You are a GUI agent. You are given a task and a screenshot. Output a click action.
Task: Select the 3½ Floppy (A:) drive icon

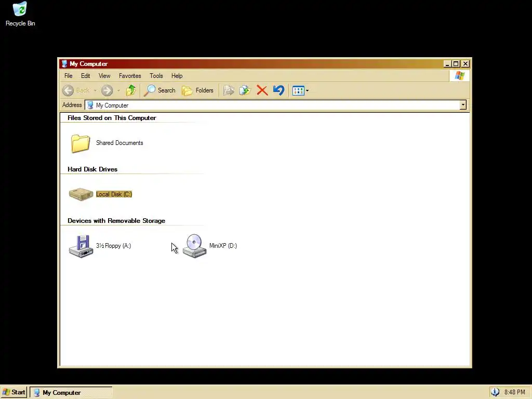point(81,246)
